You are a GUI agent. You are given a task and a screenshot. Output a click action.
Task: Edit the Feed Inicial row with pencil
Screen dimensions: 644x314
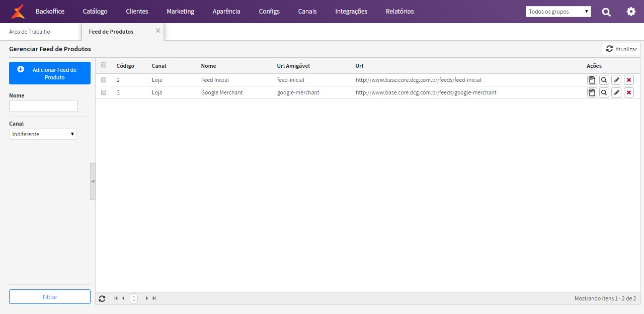pos(616,80)
